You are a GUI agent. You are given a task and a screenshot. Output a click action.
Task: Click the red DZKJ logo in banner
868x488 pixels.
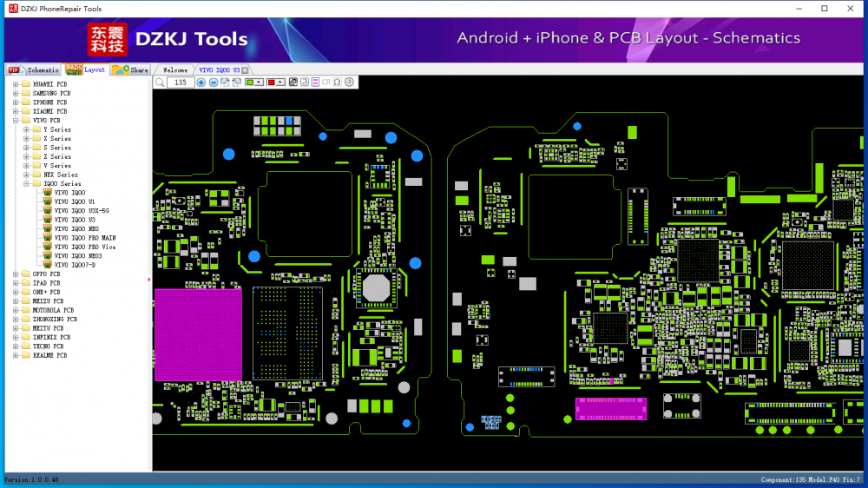[x=107, y=40]
